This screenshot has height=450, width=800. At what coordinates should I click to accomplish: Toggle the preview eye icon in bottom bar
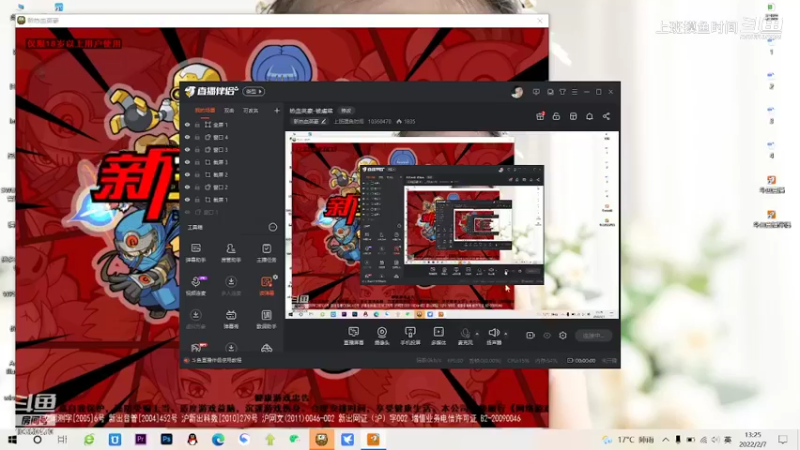pyautogui.click(x=547, y=335)
